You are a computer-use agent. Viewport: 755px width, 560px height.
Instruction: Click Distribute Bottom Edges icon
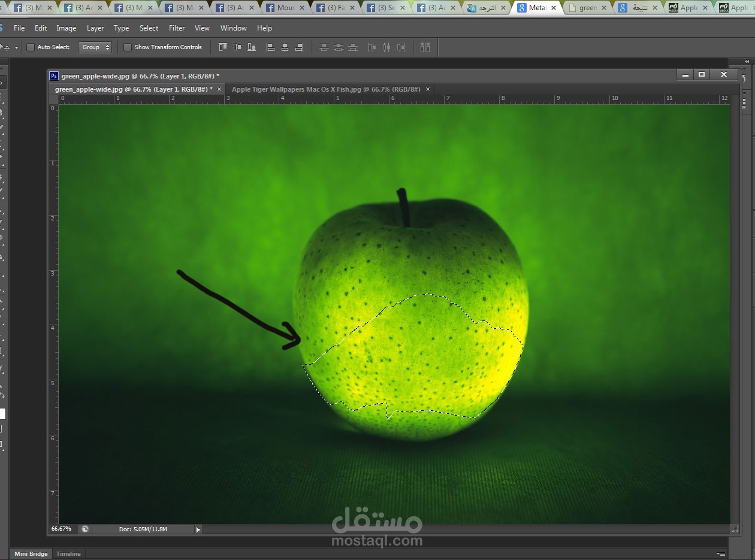353,47
